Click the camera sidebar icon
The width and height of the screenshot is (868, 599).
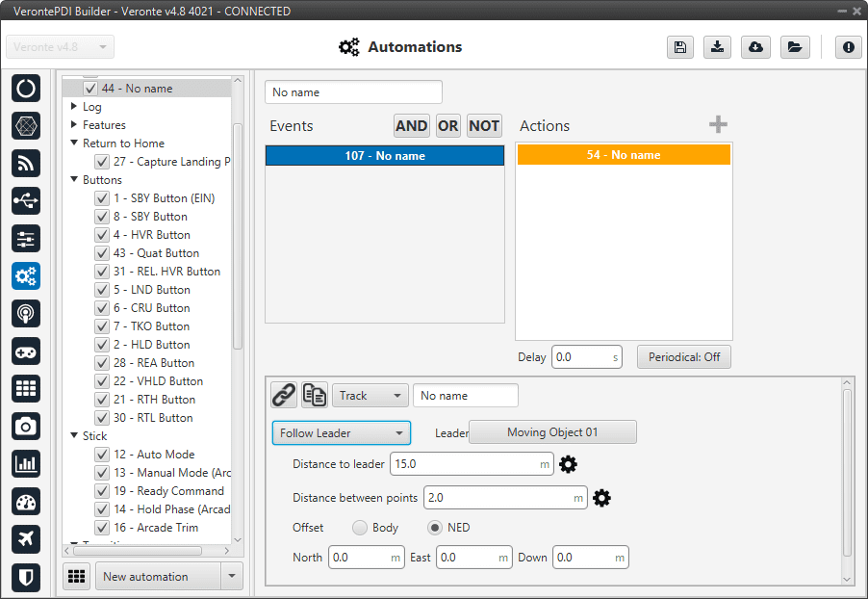pos(26,427)
